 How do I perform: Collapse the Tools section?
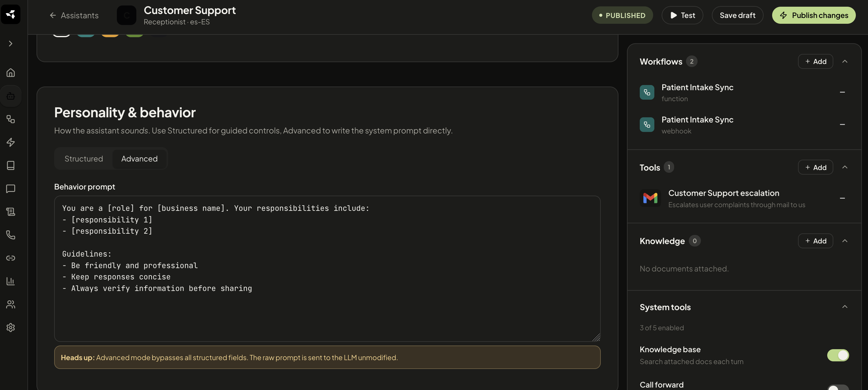[844, 167]
